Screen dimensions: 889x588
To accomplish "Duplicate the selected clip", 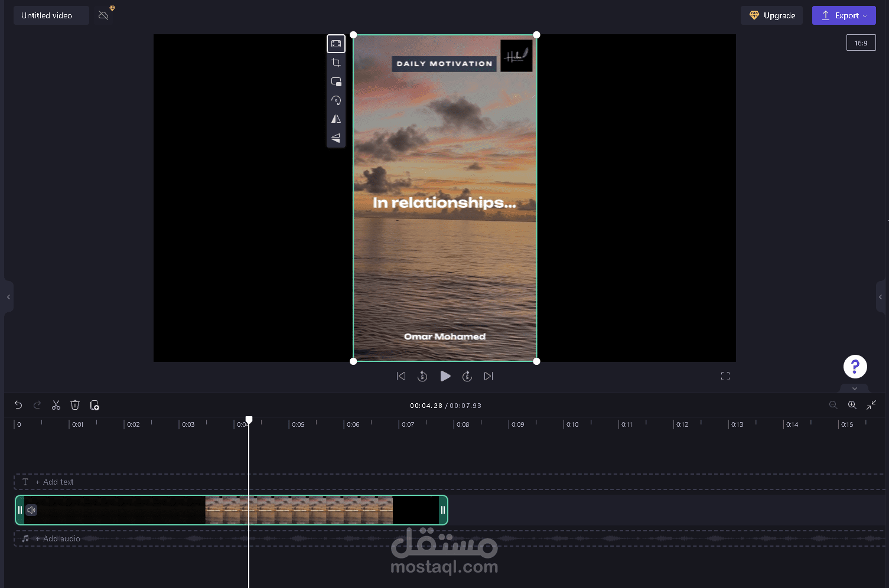I will pos(95,405).
